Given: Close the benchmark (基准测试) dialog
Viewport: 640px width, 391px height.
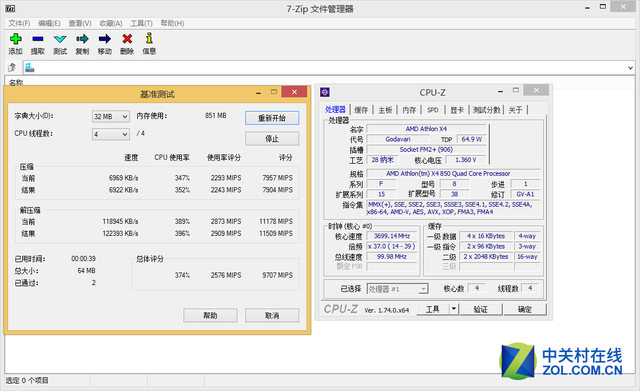Looking at the screenshot, I should click(x=294, y=92).
